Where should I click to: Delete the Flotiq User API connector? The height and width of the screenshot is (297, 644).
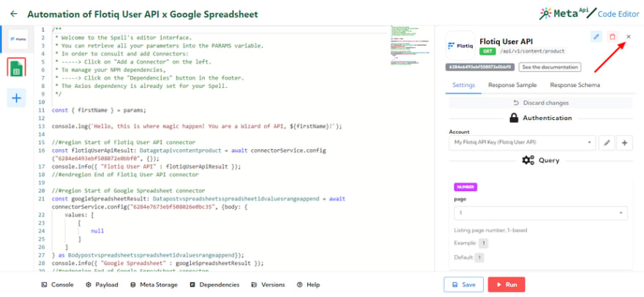pos(613,37)
